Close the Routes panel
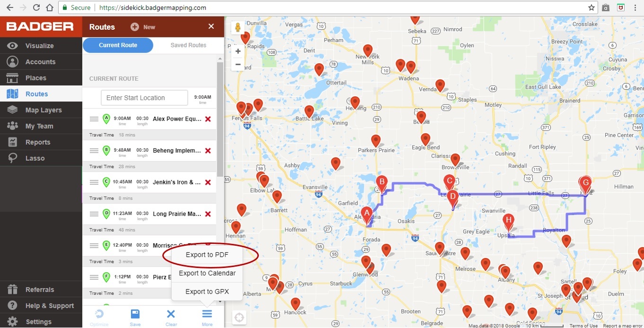The image size is (644, 328). (x=211, y=26)
